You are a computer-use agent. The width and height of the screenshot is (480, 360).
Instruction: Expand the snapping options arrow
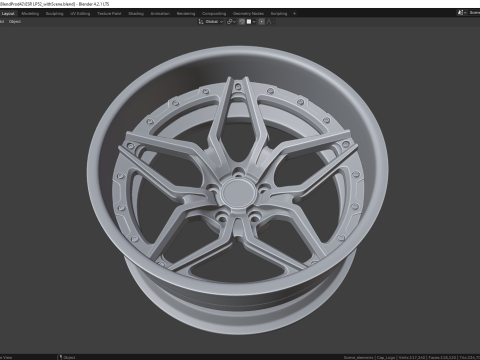click(254, 22)
